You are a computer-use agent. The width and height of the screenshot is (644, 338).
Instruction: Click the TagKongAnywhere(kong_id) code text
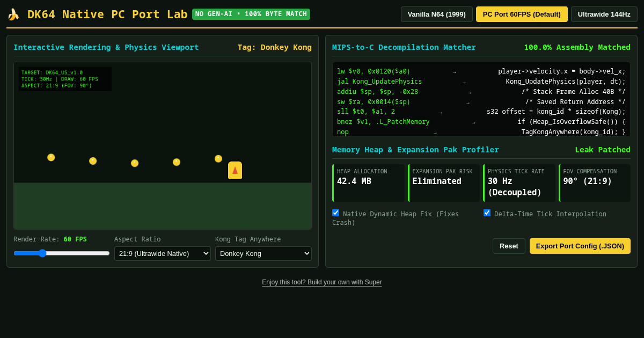573,132
